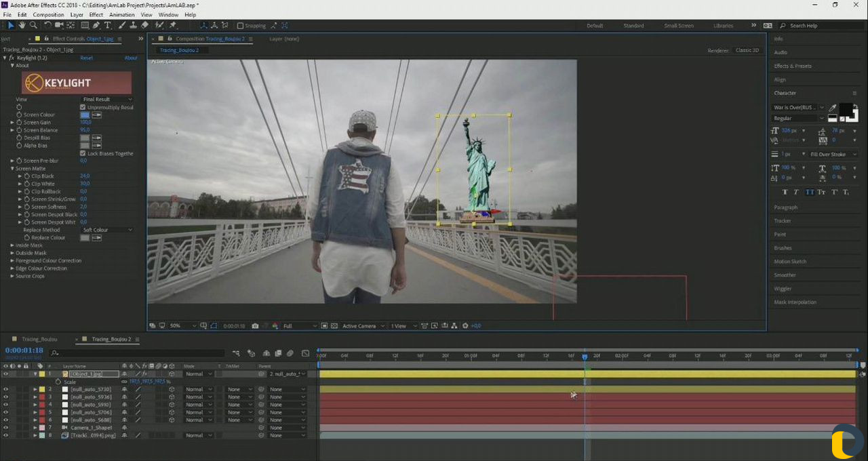Click the Show Channel color icon in viewer
868x461 pixels.
click(x=275, y=326)
